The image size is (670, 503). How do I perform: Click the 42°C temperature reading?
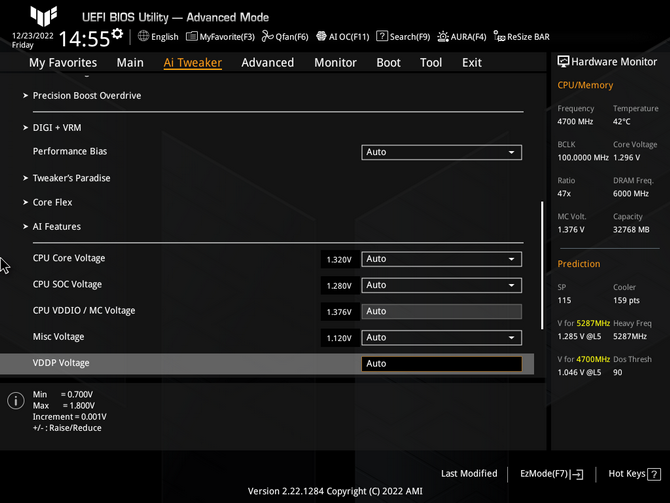click(x=622, y=121)
